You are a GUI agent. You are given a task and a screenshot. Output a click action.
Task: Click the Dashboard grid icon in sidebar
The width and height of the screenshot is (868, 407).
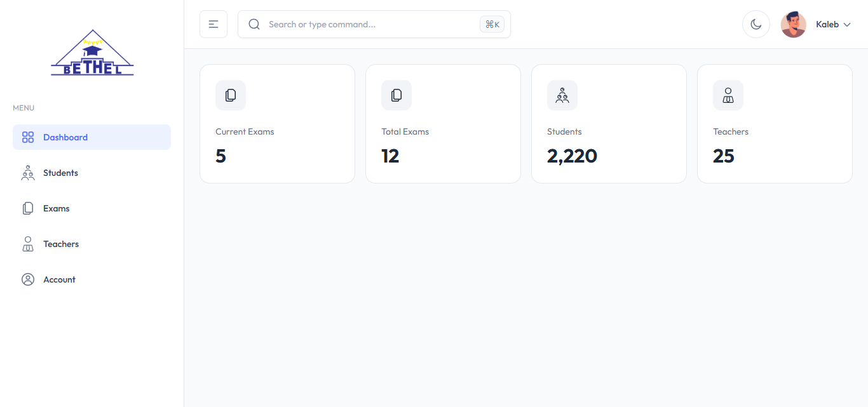point(28,137)
